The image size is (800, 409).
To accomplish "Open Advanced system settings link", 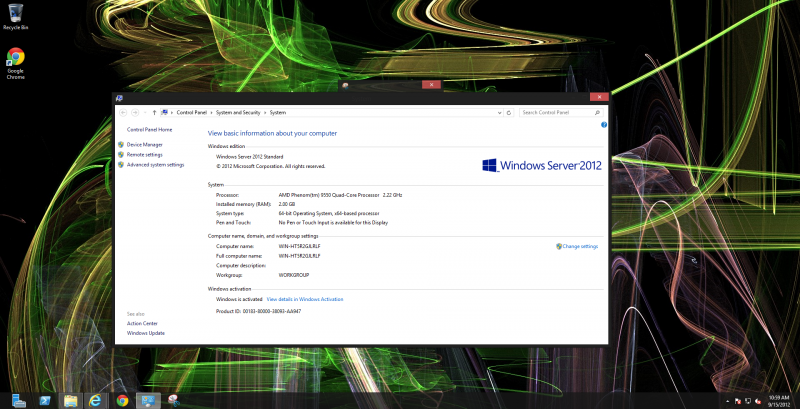I will (156, 165).
